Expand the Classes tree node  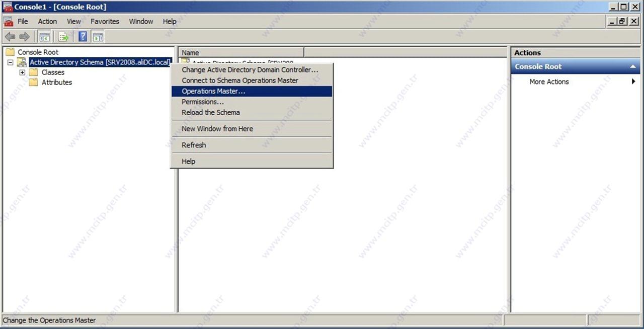pyautogui.click(x=22, y=72)
